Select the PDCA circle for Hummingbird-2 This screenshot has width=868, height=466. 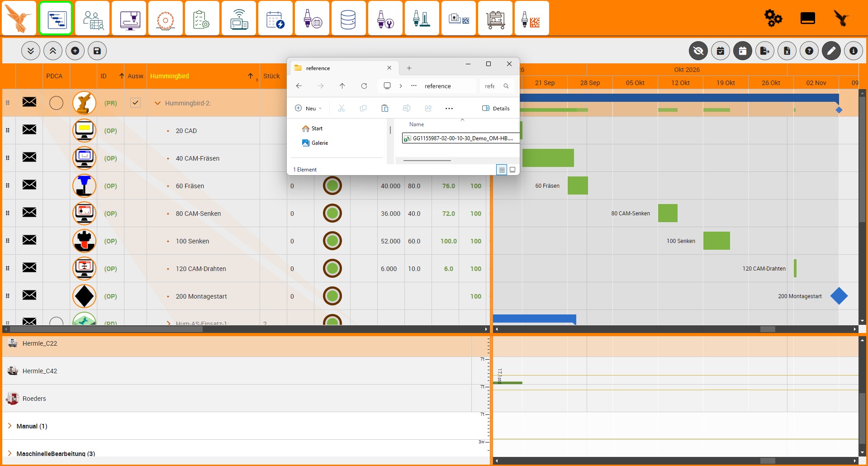(56, 103)
